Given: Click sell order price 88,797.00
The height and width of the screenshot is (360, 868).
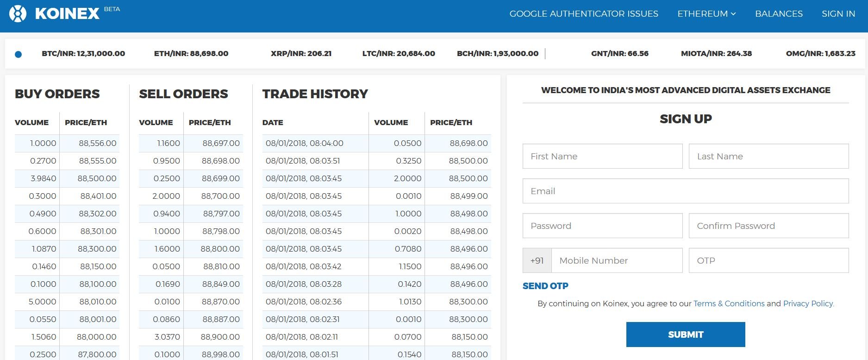Looking at the screenshot, I should pyautogui.click(x=222, y=214).
